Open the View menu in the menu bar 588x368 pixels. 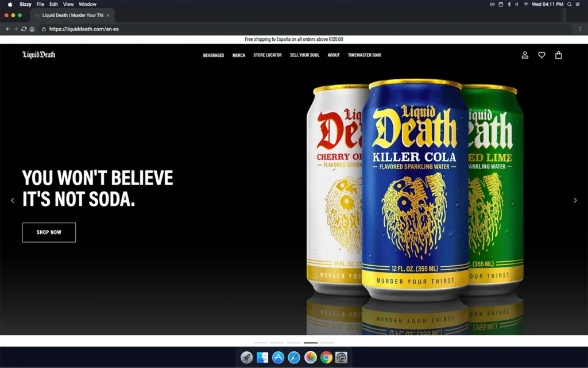pos(68,4)
